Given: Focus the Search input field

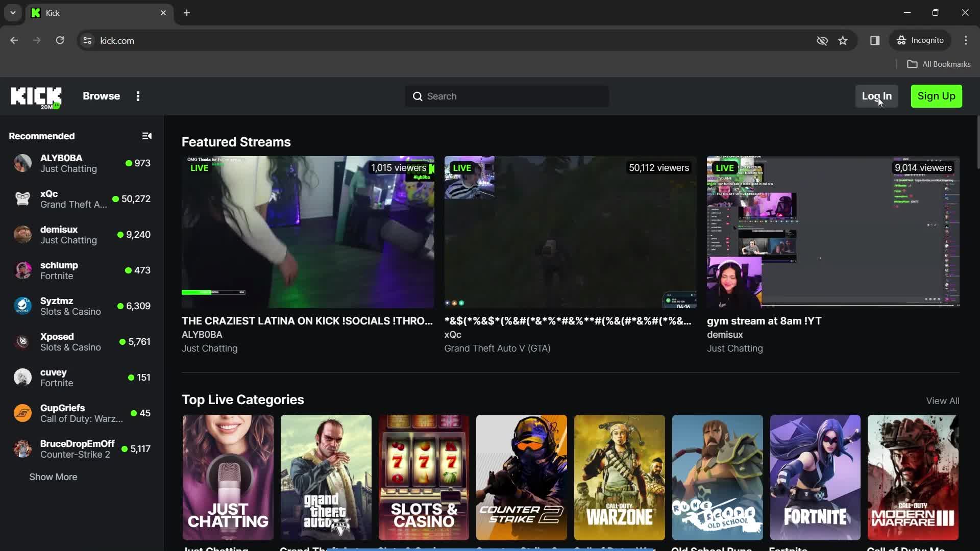Looking at the screenshot, I should point(507,96).
